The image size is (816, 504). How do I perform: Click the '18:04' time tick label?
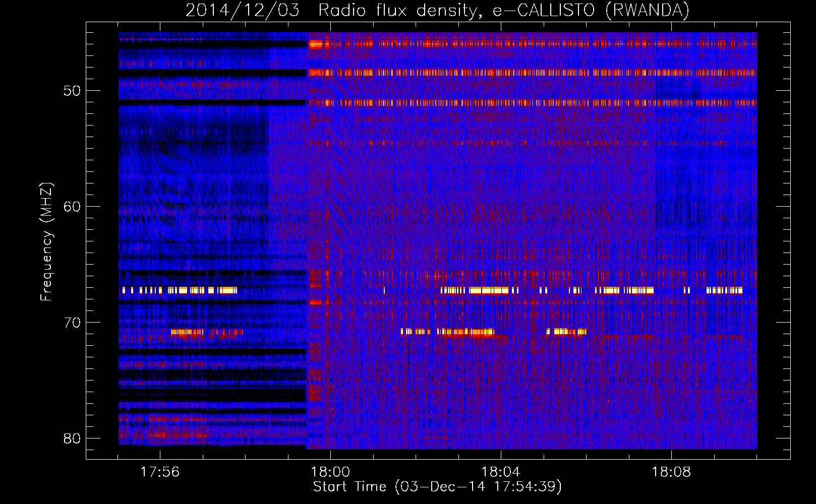click(501, 472)
